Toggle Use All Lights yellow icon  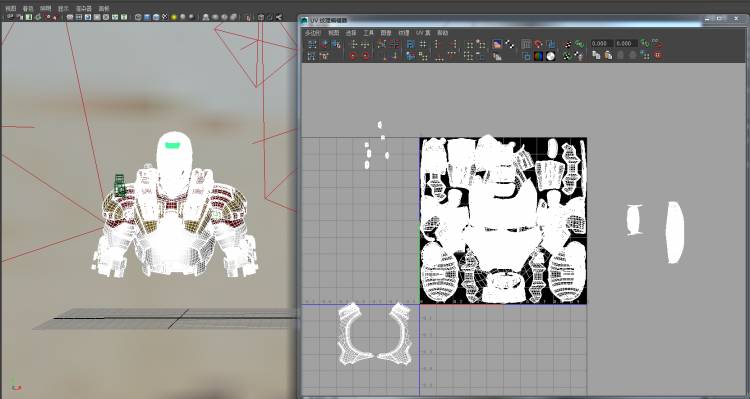tap(174, 17)
